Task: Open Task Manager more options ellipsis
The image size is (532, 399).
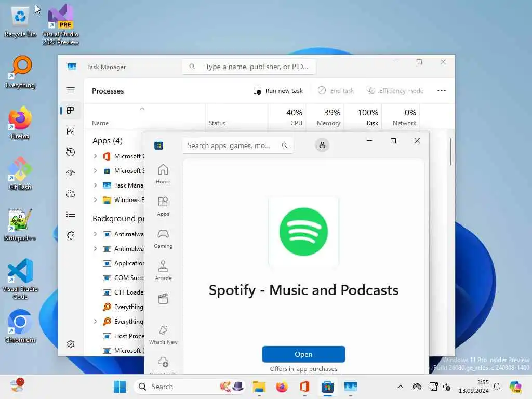Action: click(x=442, y=90)
